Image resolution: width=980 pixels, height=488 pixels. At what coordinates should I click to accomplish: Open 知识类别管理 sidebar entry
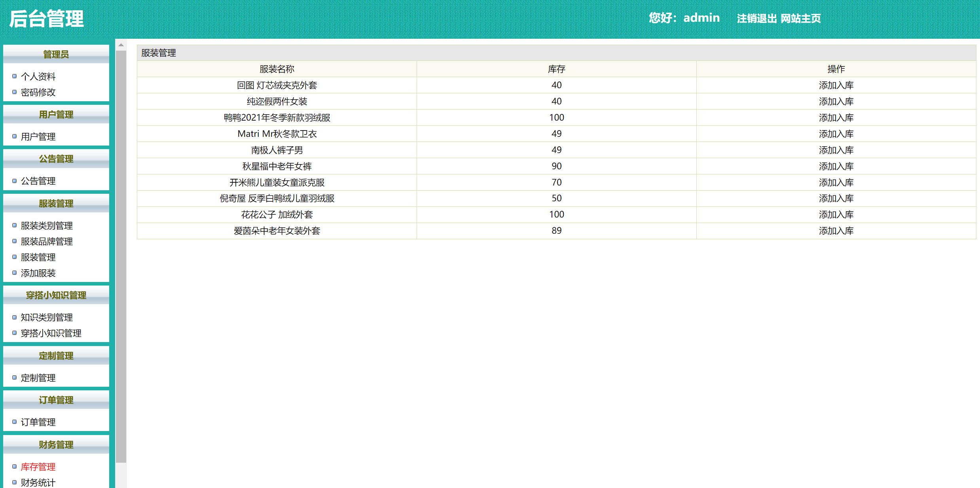click(x=47, y=318)
